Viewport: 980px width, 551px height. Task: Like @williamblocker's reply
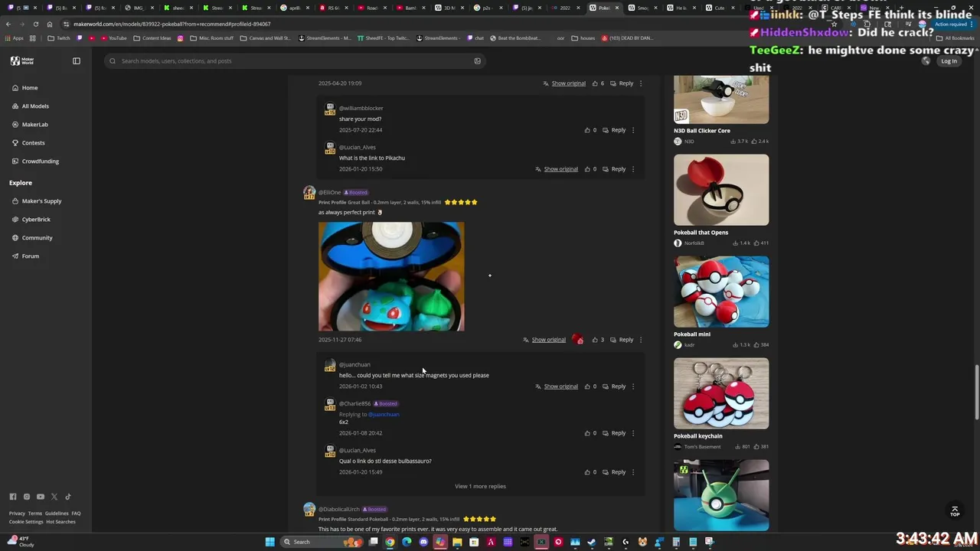(587, 130)
